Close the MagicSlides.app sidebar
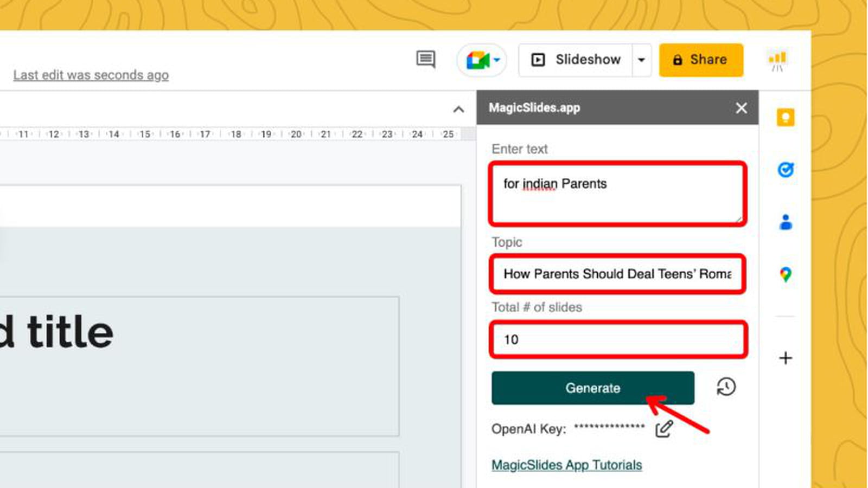868x488 pixels. click(741, 108)
